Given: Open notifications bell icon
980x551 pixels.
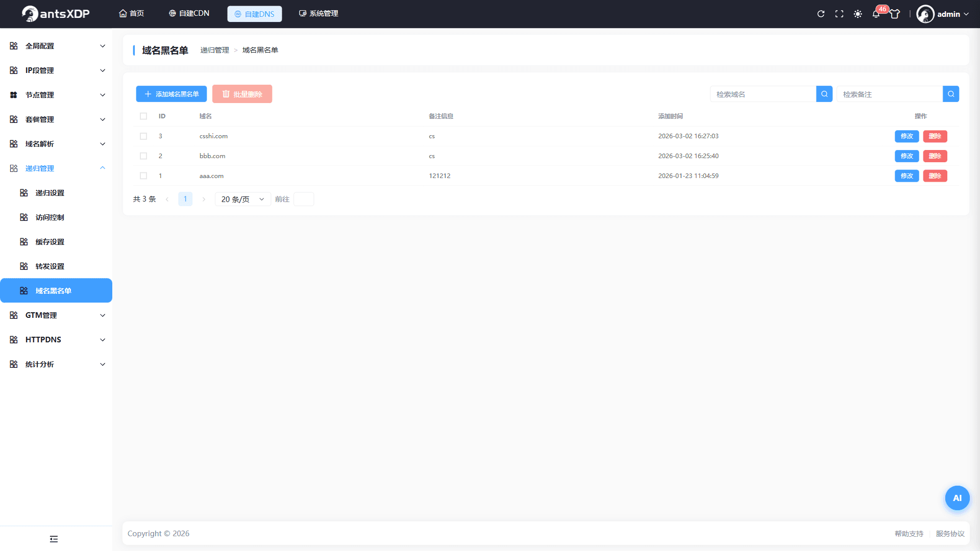Looking at the screenshot, I should coord(876,14).
